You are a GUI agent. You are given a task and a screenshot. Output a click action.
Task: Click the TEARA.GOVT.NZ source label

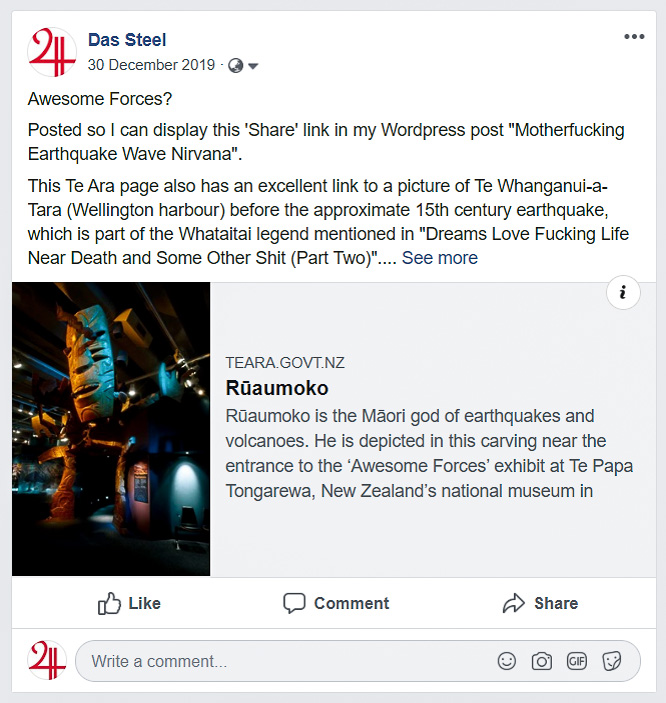(x=285, y=363)
